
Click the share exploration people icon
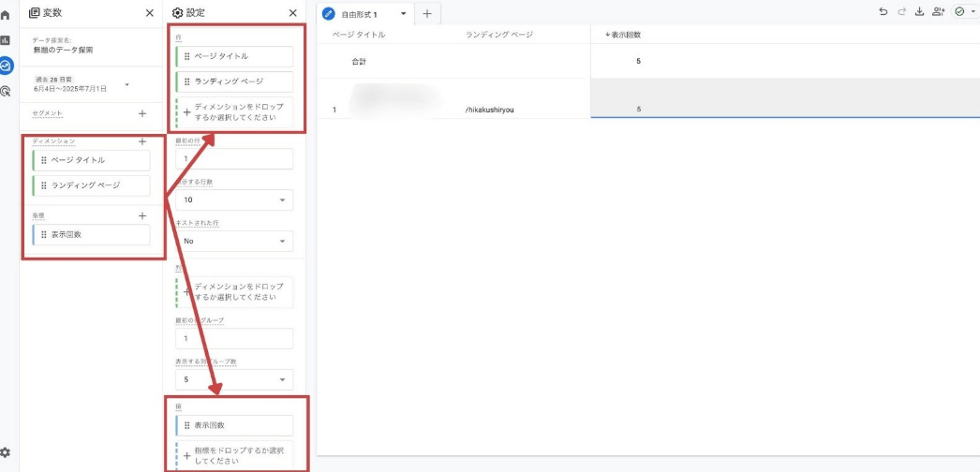pos(938,12)
